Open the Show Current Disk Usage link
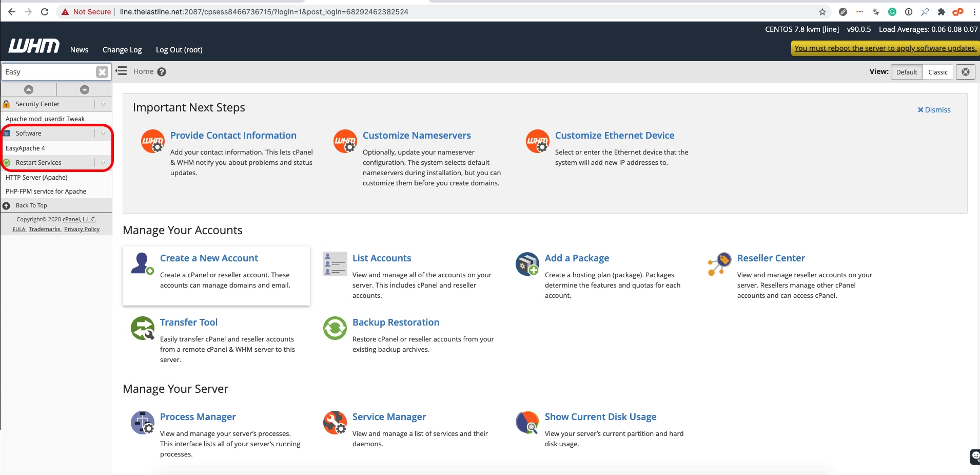Screen dimensions: 980x475 tap(600, 417)
